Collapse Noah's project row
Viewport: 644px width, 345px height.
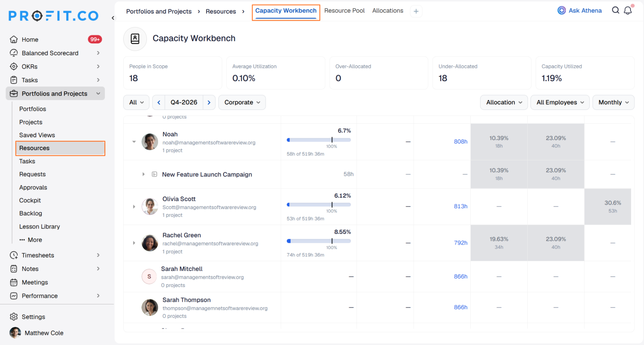pos(134,142)
